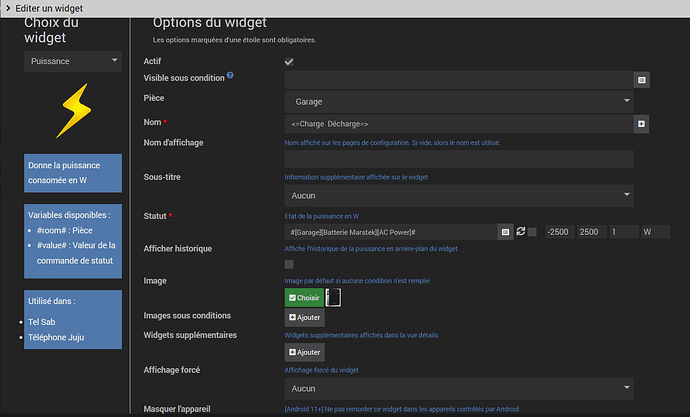Click the refresh arrows icon in Statut row
This screenshot has width=690, height=417.
click(x=521, y=231)
